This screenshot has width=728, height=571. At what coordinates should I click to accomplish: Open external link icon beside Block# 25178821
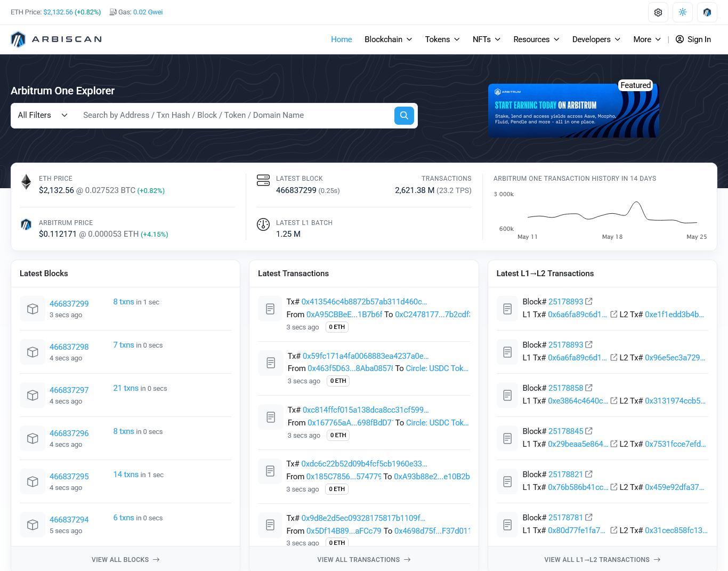(589, 474)
